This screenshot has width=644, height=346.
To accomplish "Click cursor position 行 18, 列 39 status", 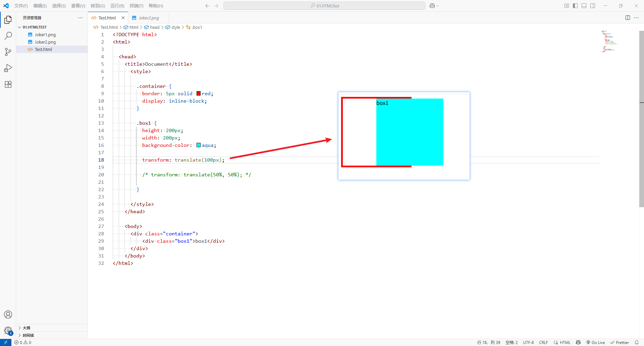I will click(x=489, y=342).
